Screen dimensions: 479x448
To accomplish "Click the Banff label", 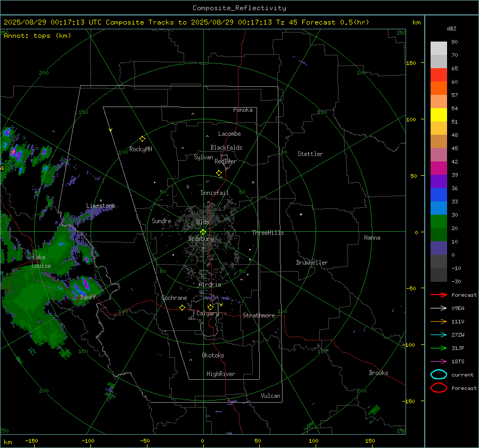I will pos(88,297).
